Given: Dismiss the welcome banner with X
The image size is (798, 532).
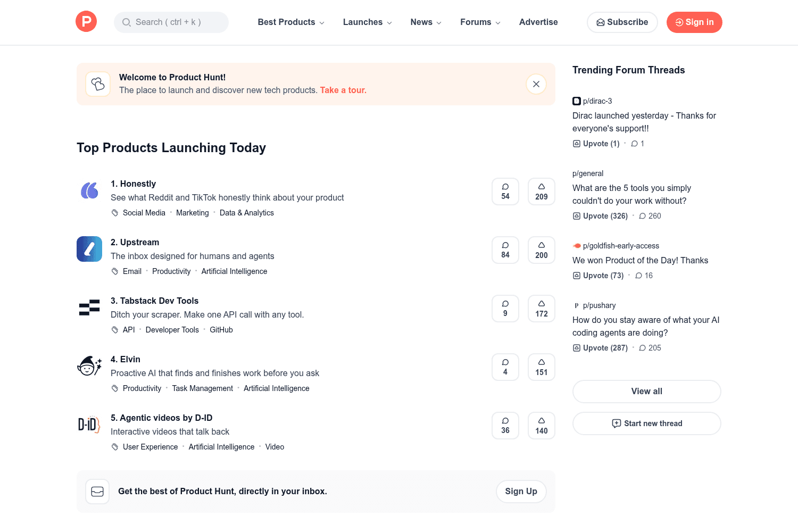Looking at the screenshot, I should [x=536, y=84].
